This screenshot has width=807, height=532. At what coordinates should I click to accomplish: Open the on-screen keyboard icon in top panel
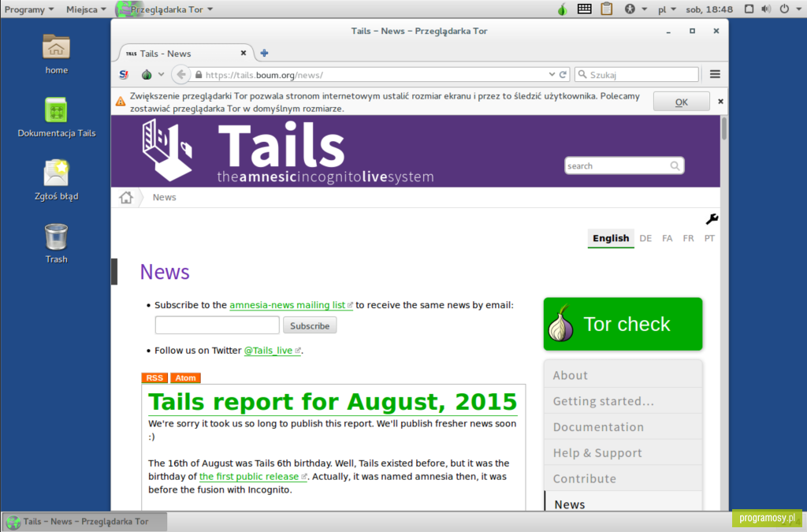(584, 9)
